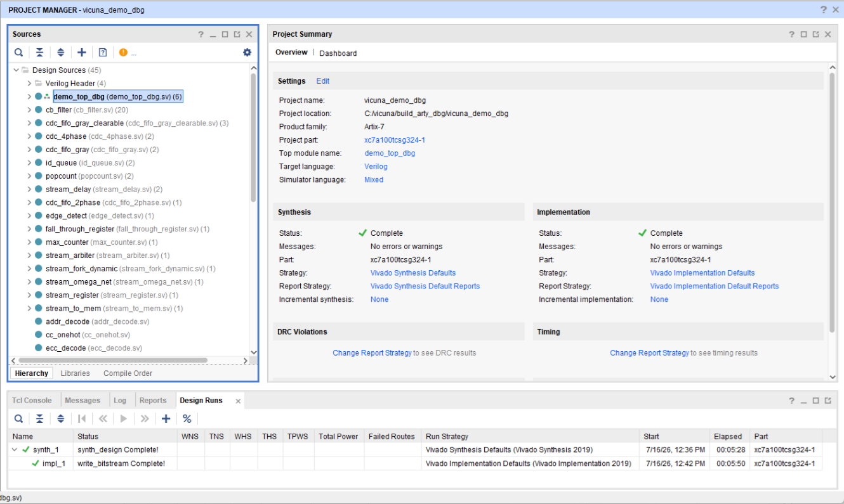Click Incremental synthesis None link
844x504 pixels.
pos(379,300)
